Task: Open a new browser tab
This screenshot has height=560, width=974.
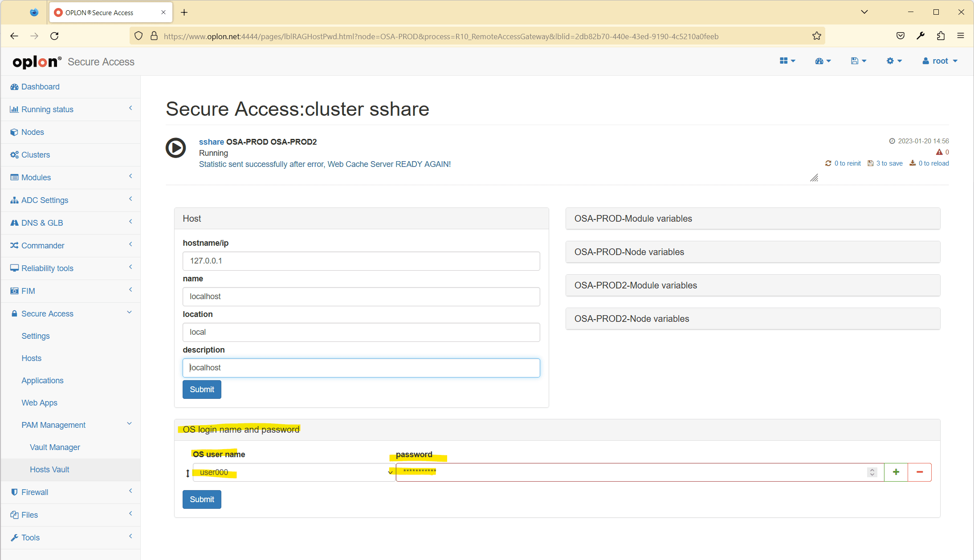Action: (184, 12)
